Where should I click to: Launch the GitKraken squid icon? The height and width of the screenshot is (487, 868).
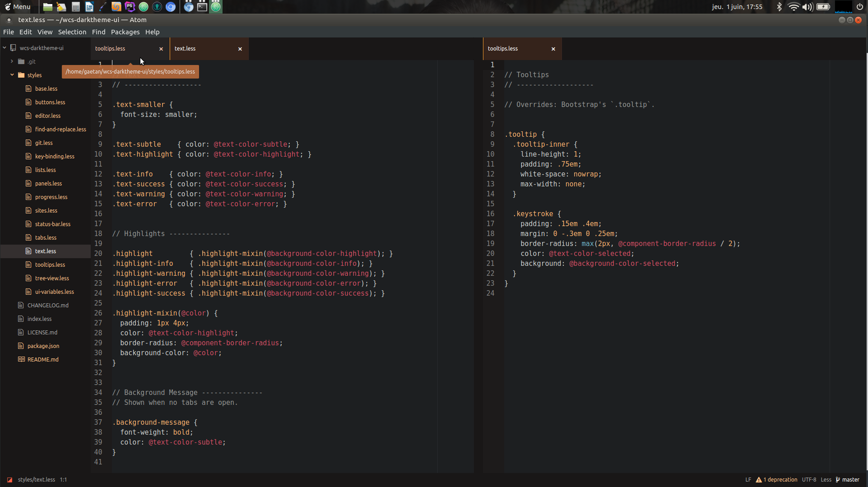tap(157, 7)
